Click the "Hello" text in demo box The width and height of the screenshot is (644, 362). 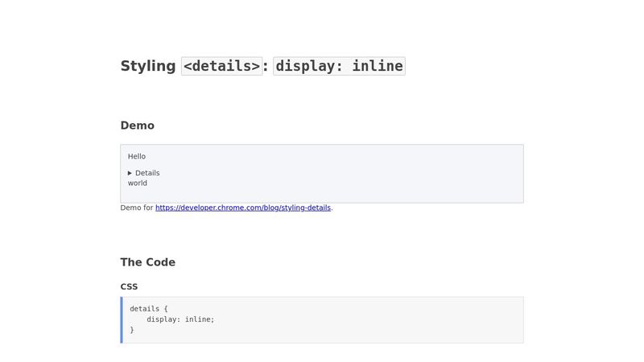click(137, 156)
